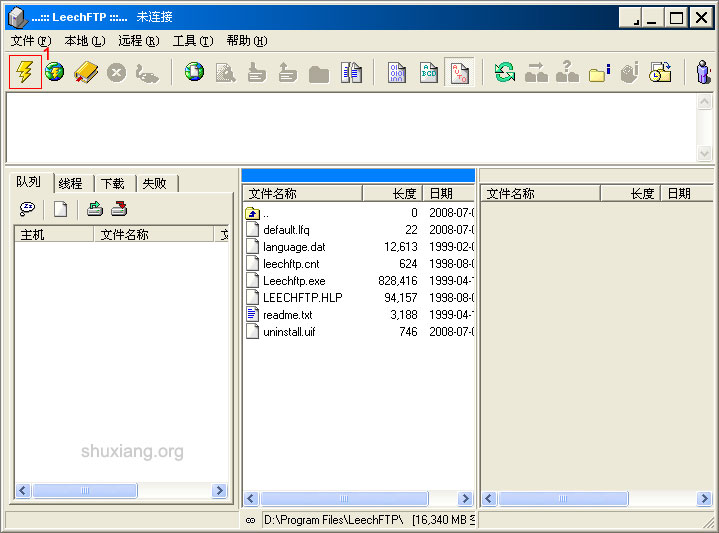Click remote pane 日期 column header

tap(687, 194)
